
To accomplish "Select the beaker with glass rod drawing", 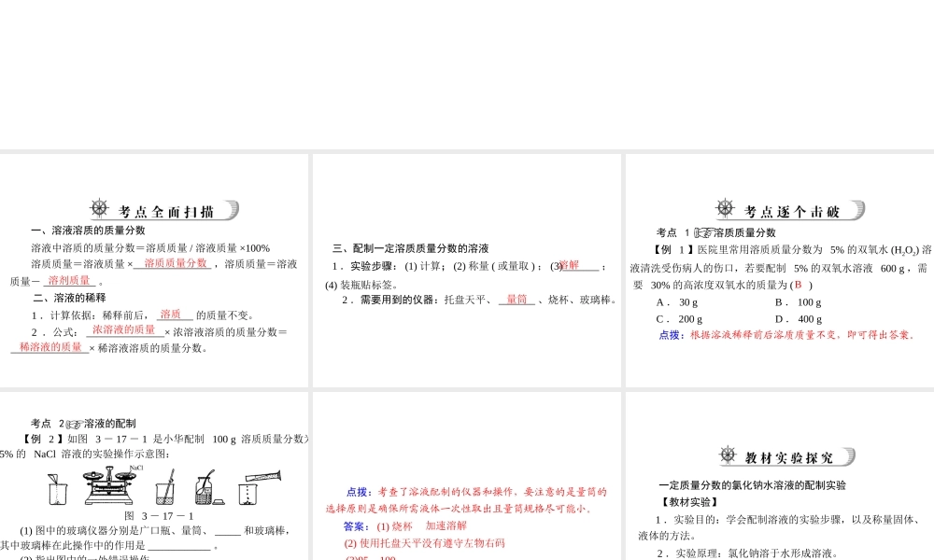I will click(x=165, y=487).
